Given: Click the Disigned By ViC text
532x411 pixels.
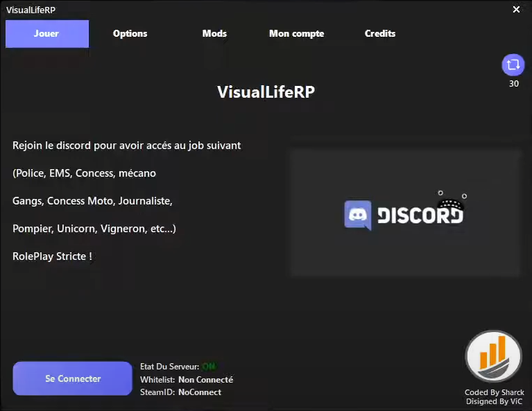Looking at the screenshot, I should tap(494, 401).
